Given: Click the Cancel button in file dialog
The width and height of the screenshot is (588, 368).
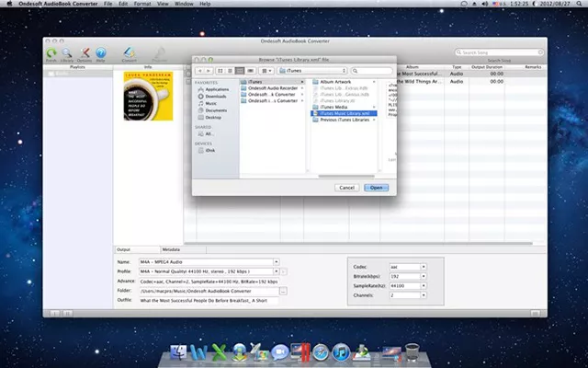Looking at the screenshot, I should coord(347,188).
